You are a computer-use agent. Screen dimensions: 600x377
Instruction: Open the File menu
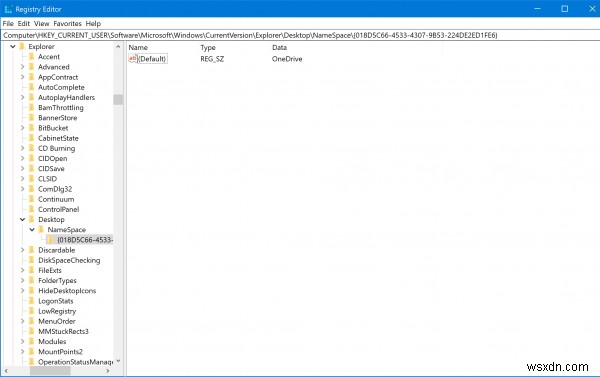pyautogui.click(x=8, y=23)
